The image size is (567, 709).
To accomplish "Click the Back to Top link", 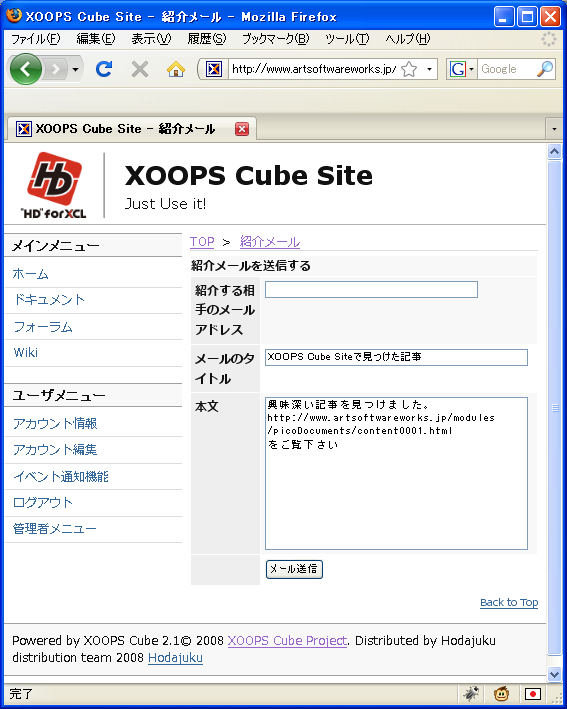I will coord(509,602).
